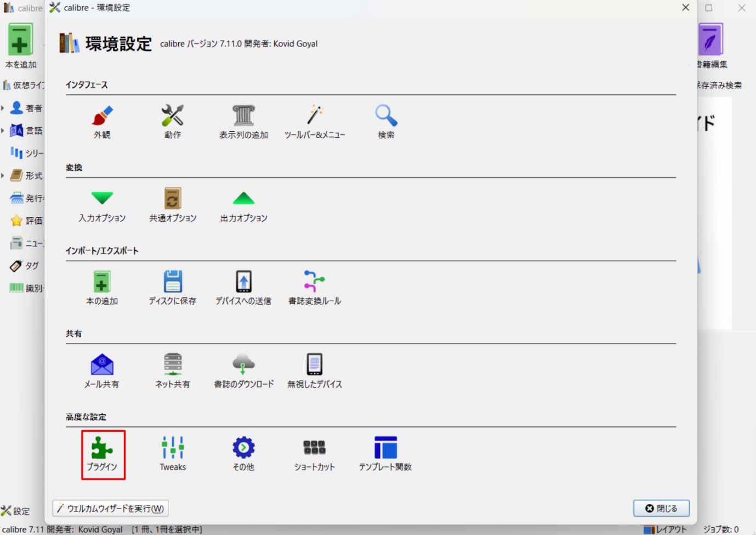756x535 pixels.
Task: Open プラグイン (Plugins) settings
Action: (103, 454)
